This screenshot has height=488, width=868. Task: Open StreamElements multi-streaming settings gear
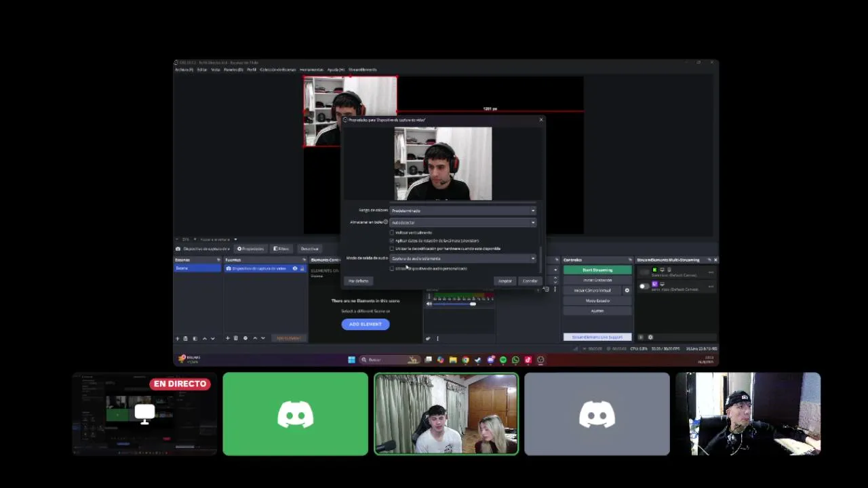[650, 337]
